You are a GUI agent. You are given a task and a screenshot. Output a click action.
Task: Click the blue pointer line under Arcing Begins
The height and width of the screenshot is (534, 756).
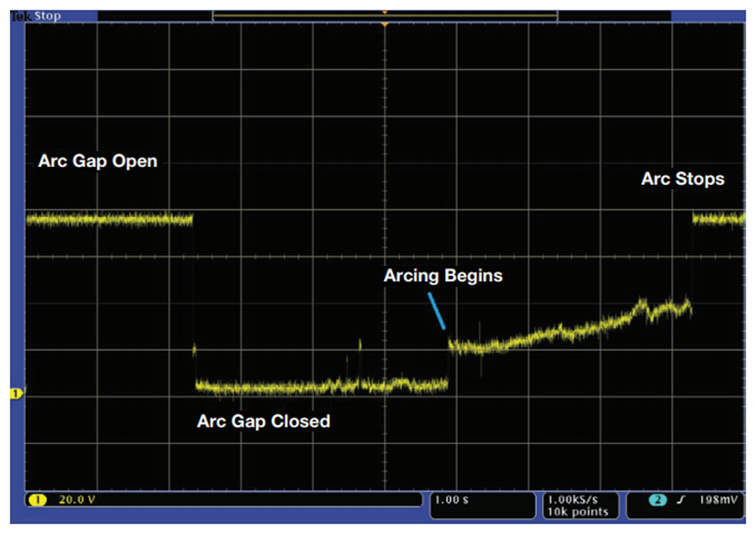pos(436,311)
